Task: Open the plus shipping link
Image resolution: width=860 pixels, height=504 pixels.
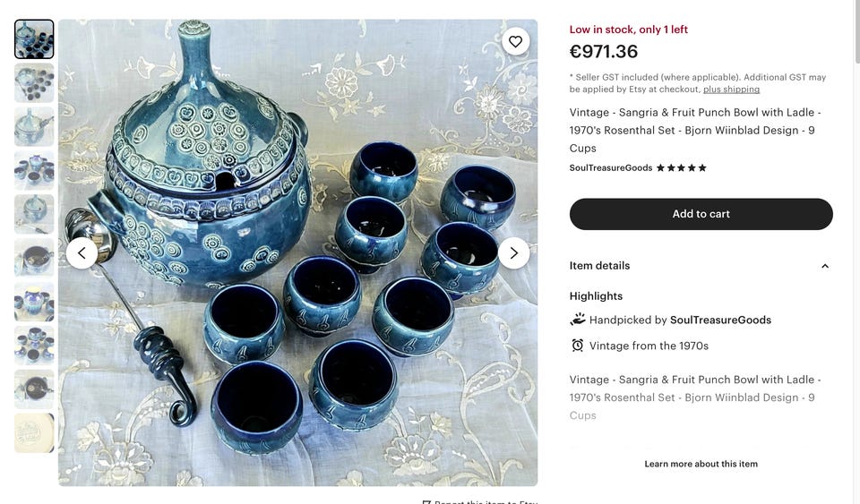Action: click(x=731, y=90)
